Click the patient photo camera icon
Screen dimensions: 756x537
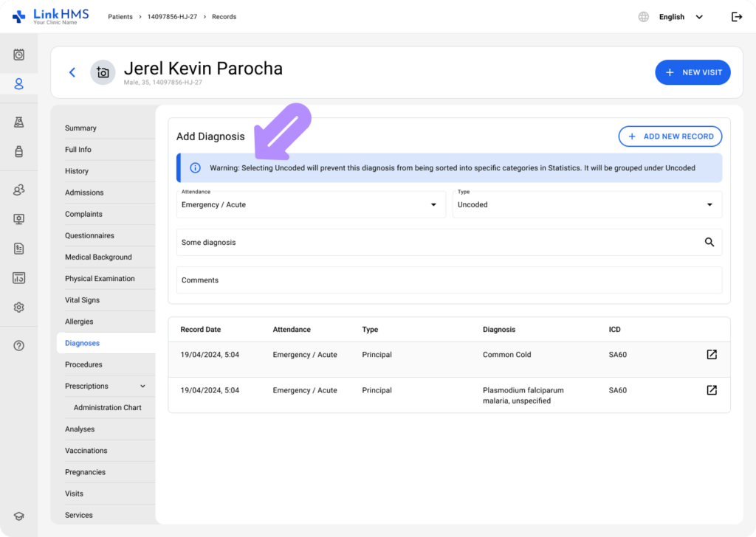pyautogui.click(x=103, y=72)
